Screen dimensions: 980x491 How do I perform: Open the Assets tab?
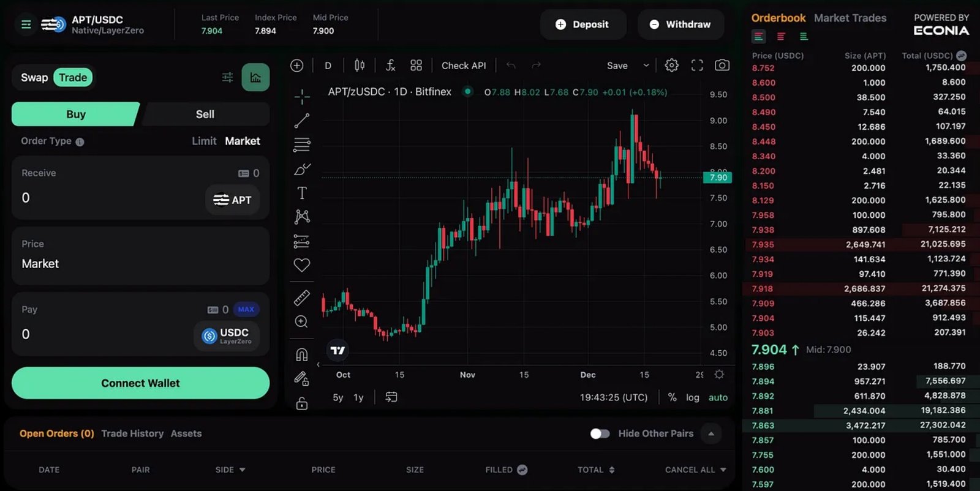(186, 433)
